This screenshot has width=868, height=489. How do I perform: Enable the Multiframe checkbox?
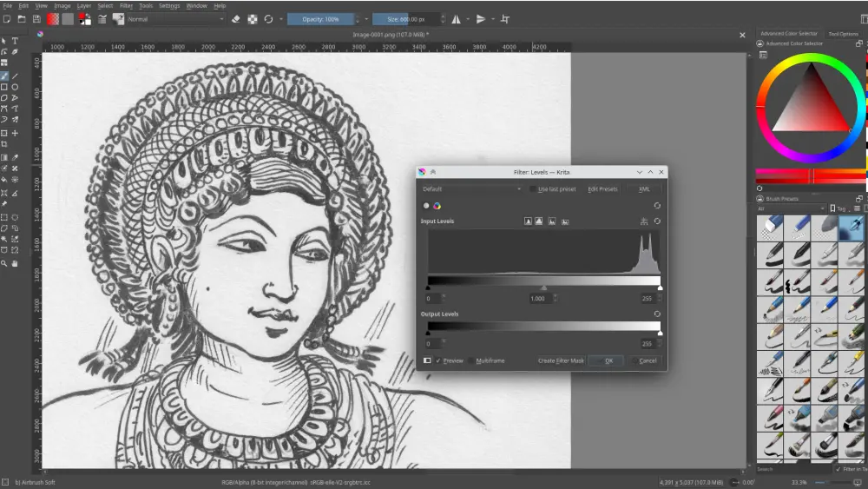tap(471, 360)
